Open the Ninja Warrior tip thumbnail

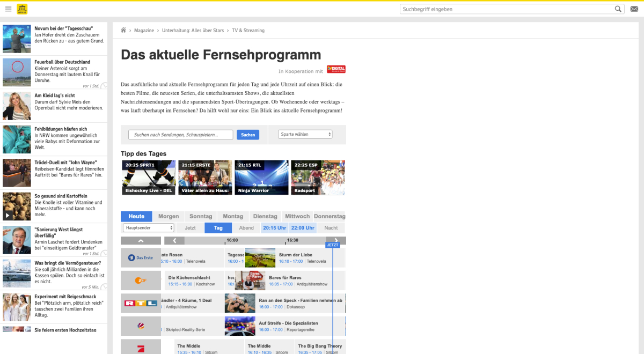click(x=262, y=177)
